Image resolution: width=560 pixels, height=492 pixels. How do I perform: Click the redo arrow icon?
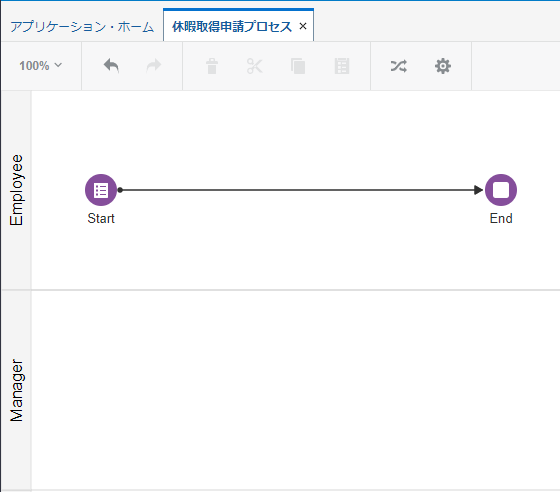(154, 66)
